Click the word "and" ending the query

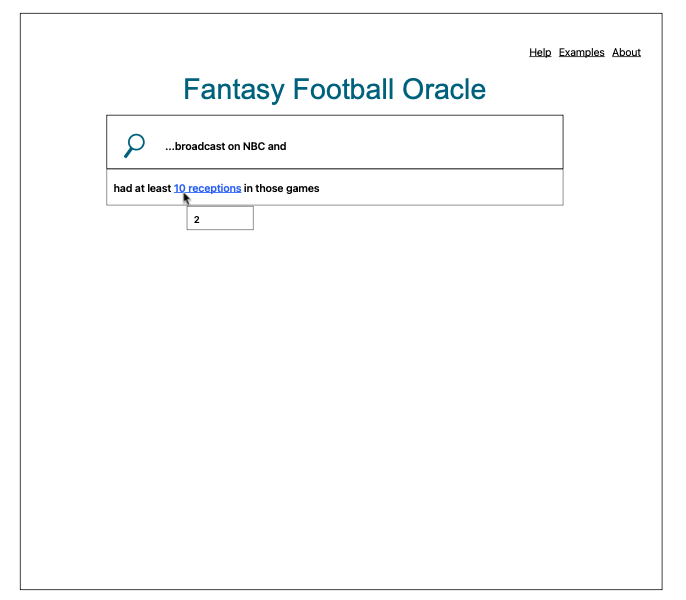point(277,146)
